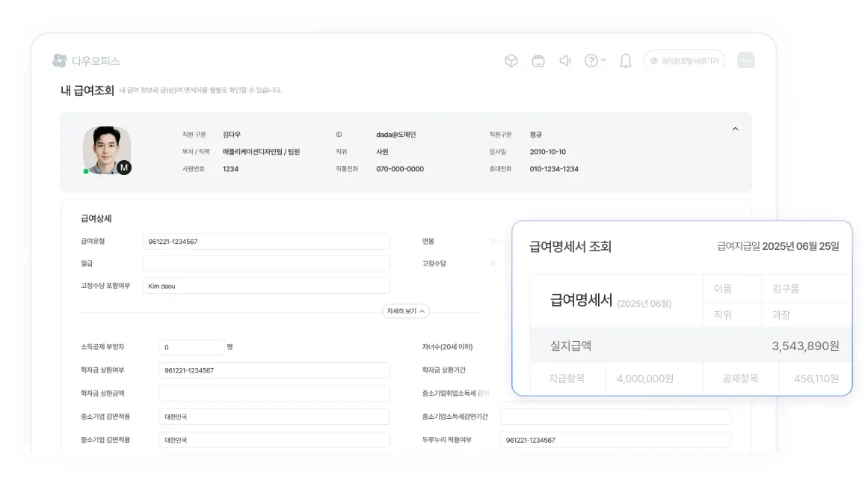This screenshot has width=868, height=481.
Task: Click the globe icon in 임직원포털 button
Action: (653, 61)
